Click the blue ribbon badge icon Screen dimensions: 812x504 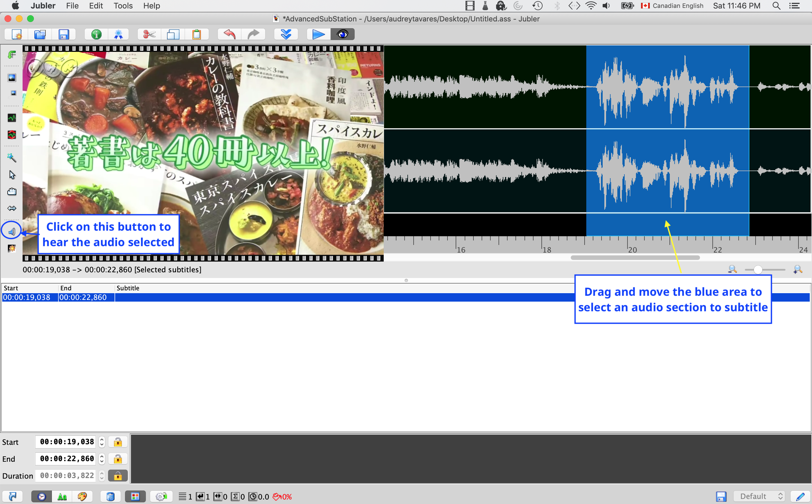tap(118, 34)
